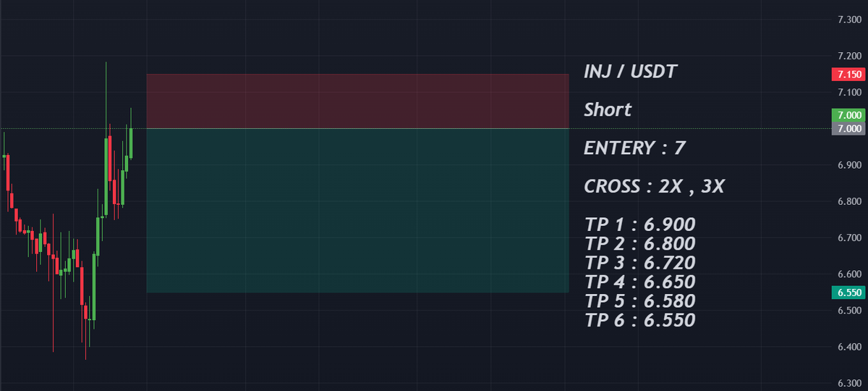868x391 pixels.
Task: Select the green profit zone of the short position
Action: (357, 210)
